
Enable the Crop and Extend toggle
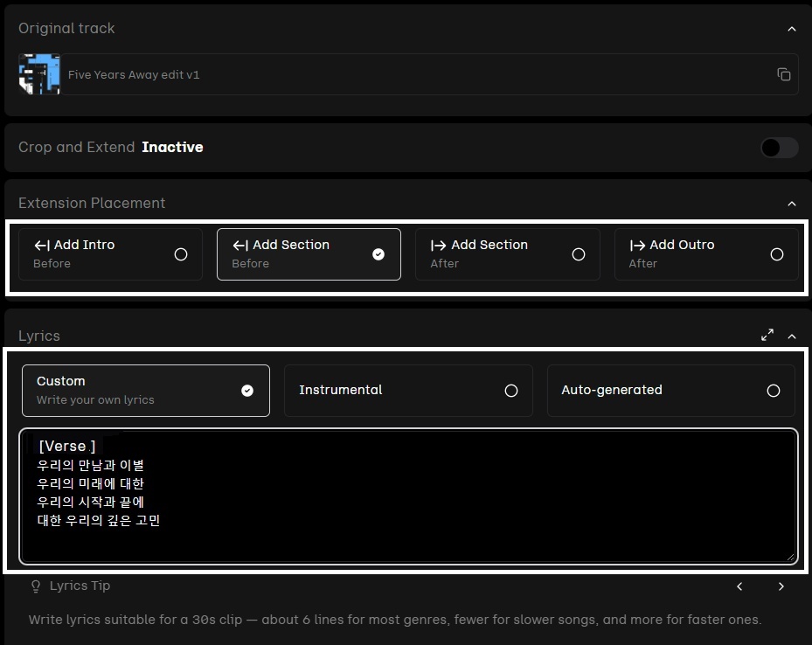[x=779, y=148]
